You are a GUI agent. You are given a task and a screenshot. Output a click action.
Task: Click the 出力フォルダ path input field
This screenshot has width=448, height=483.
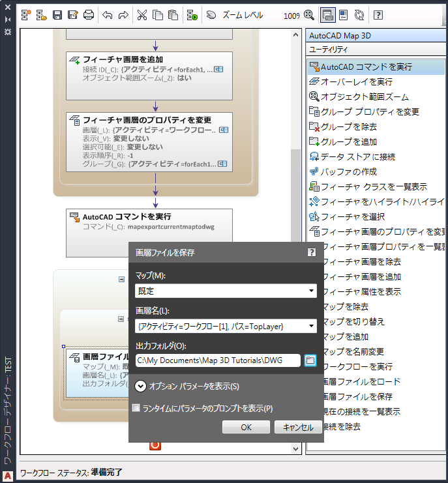tap(218, 360)
